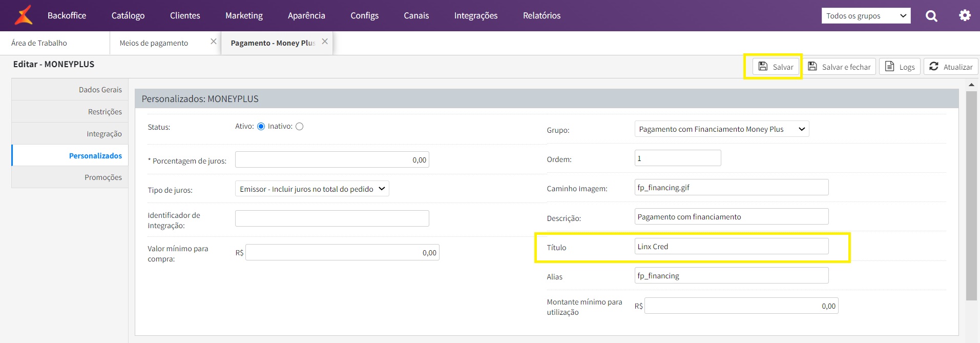Viewport: 980px width, 343px height.
Task: Close the Pagamento - Money Plus tab
Action: click(x=325, y=42)
